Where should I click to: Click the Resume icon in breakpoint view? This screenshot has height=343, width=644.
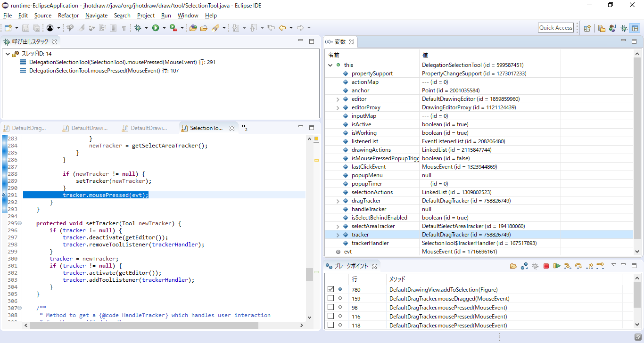[557, 266]
